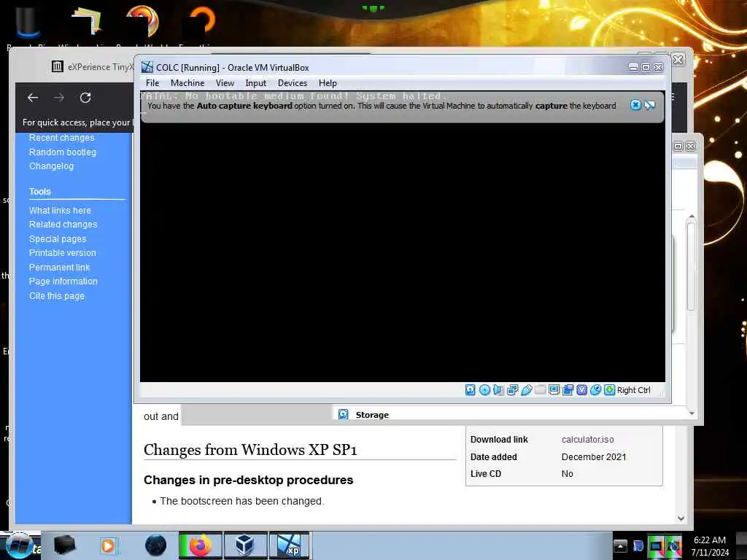Click the greyed-out shared folders indicator

tap(541, 390)
